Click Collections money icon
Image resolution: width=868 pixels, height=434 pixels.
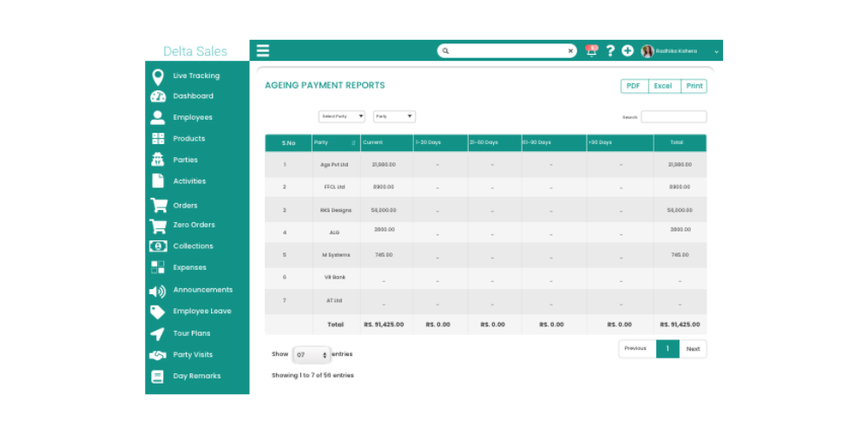point(158,246)
